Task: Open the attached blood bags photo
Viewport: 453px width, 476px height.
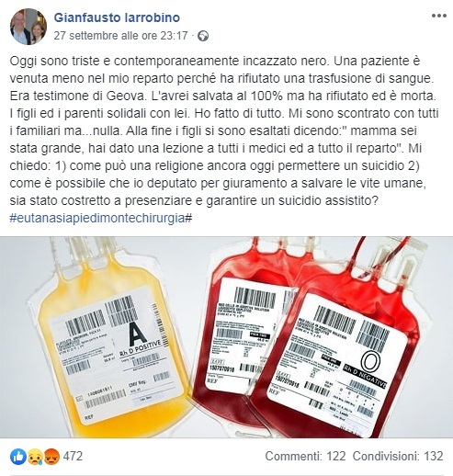Action: [226, 337]
